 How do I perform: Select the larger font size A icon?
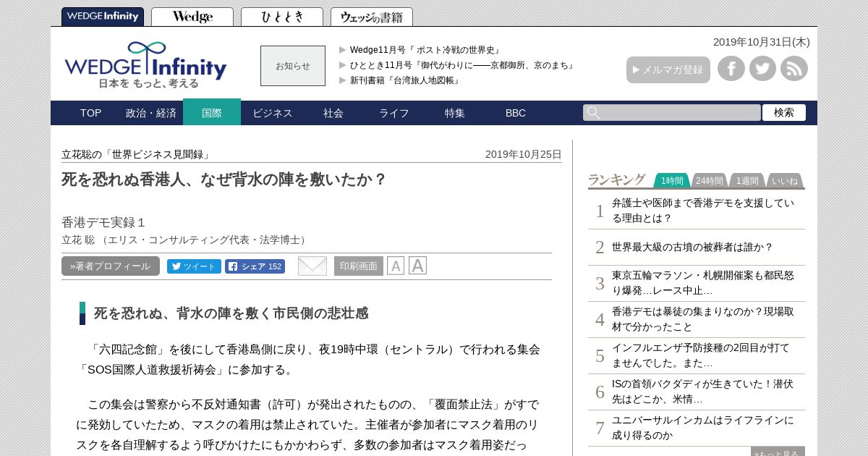[x=417, y=266]
